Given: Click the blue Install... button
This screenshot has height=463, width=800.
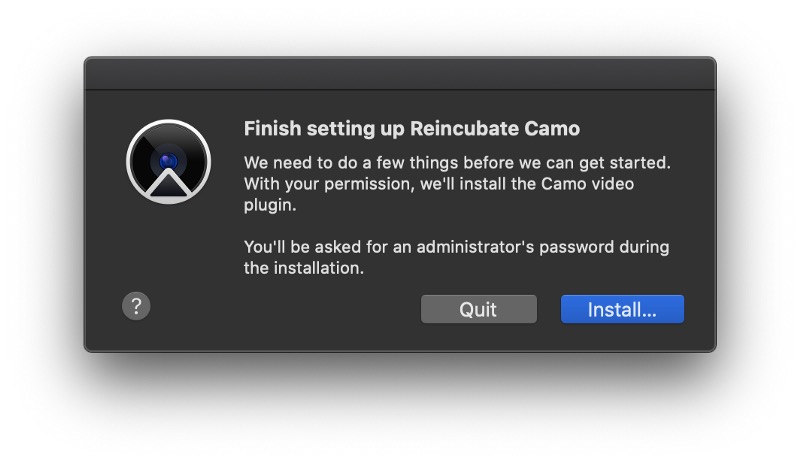Looking at the screenshot, I should pos(622,309).
